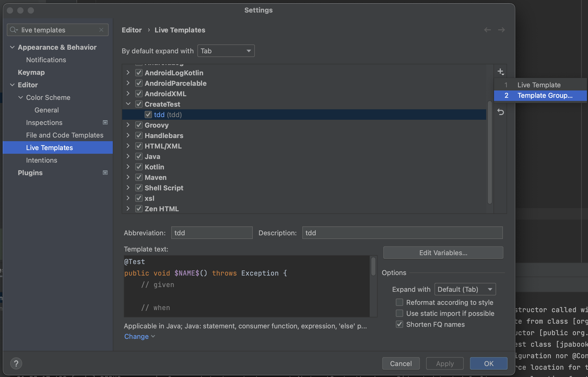The width and height of the screenshot is (588, 377).
Task: Uncheck Shorten FQ names option
Action: 399,324
